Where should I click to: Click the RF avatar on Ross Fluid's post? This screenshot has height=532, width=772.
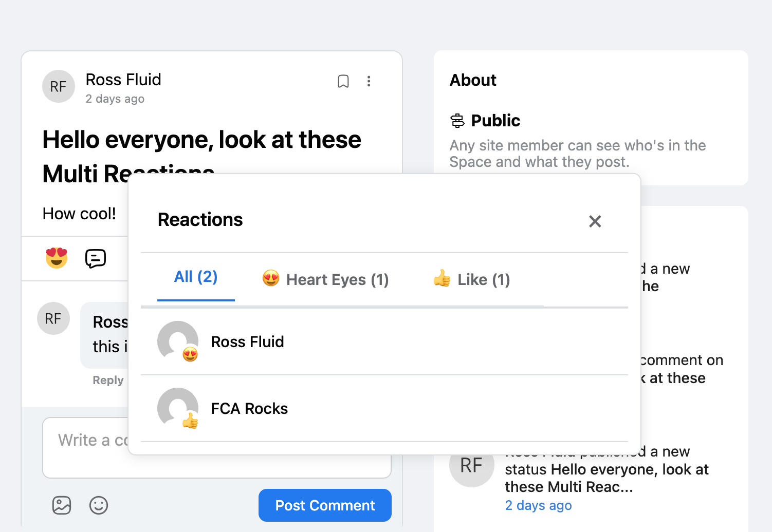pyautogui.click(x=58, y=86)
